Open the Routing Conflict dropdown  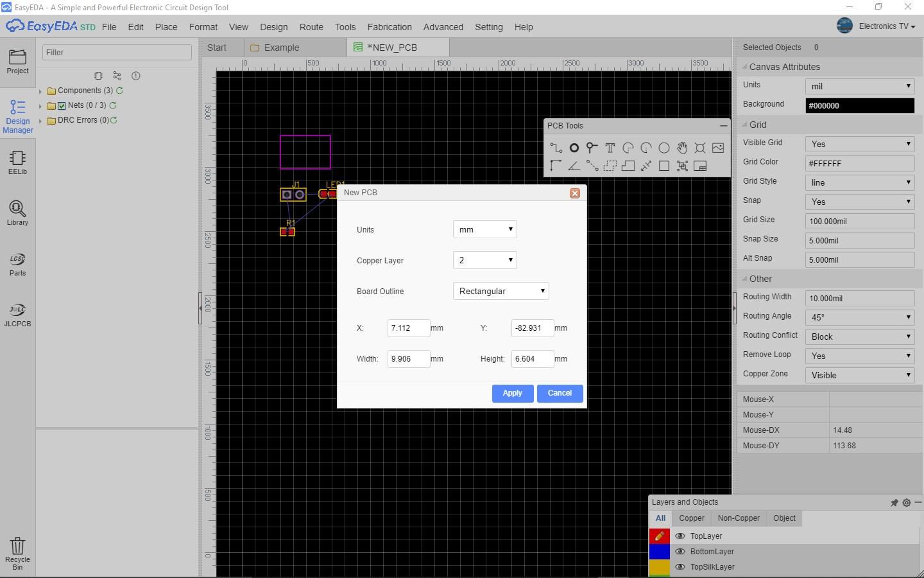(860, 337)
